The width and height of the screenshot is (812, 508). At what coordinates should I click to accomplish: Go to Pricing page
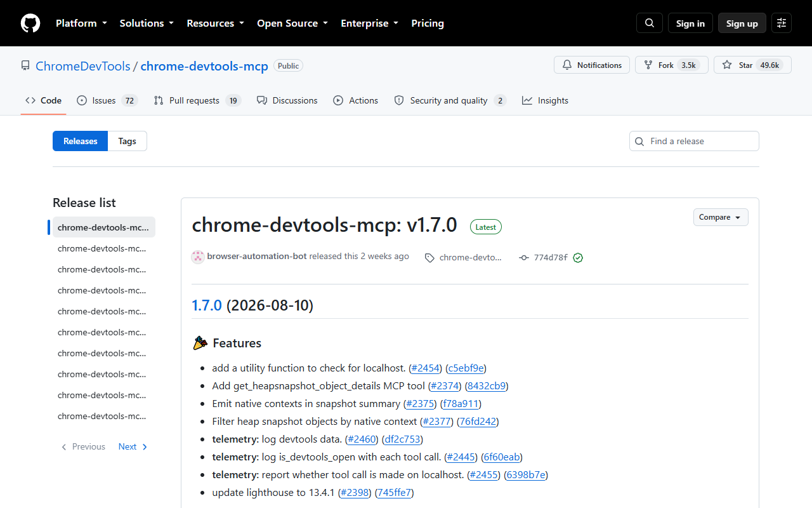pos(428,23)
